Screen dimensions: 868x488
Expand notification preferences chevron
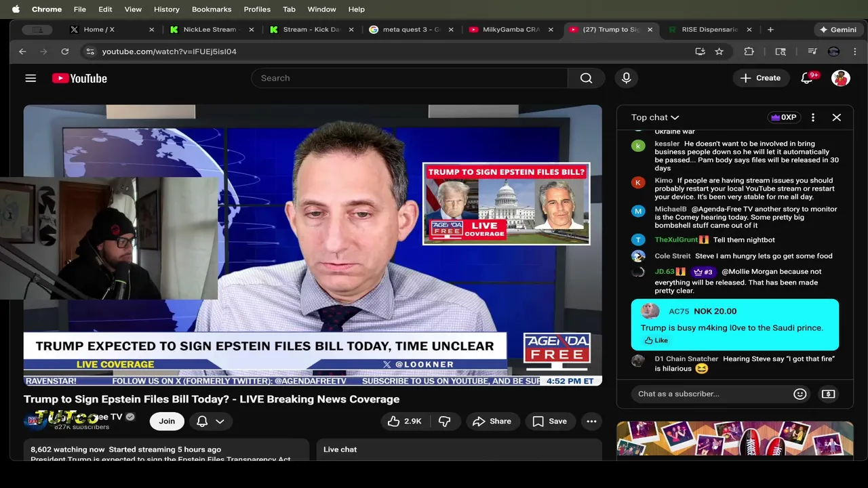(x=220, y=422)
